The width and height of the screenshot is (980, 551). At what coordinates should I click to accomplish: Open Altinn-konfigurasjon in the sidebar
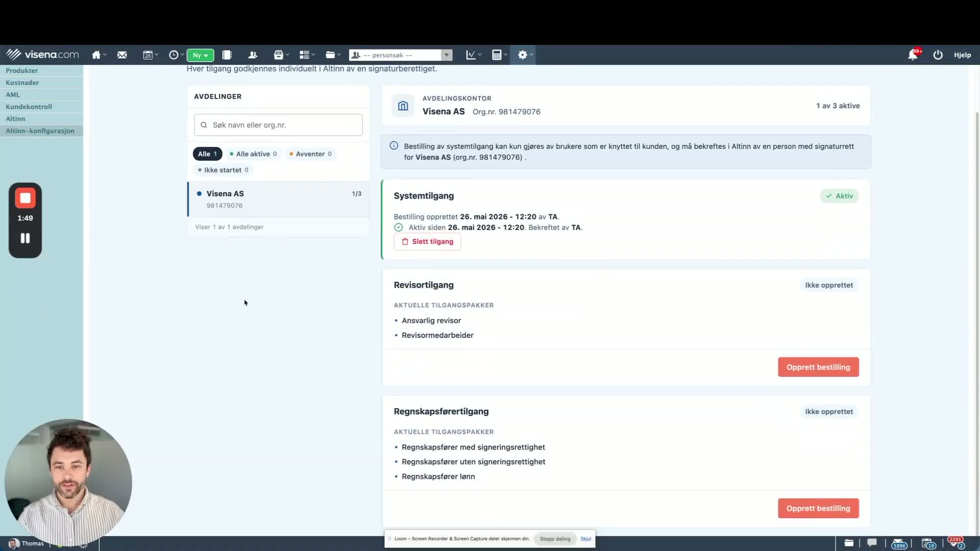point(40,131)
